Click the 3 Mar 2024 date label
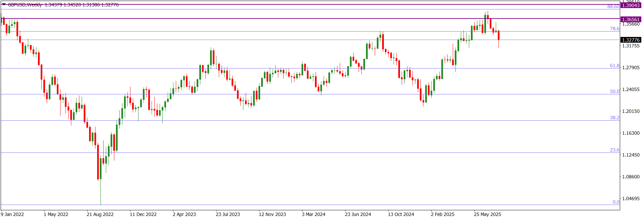Image resolution: width=644 pixels, height=219 pixels. coord(314,214)
